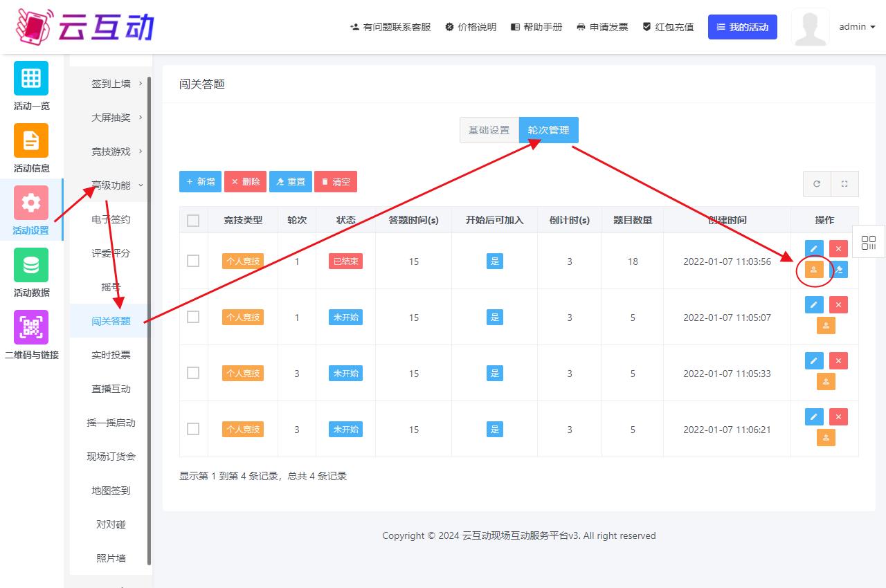
Task: Tick the select-all checkbox in table header
Action: 193,221
